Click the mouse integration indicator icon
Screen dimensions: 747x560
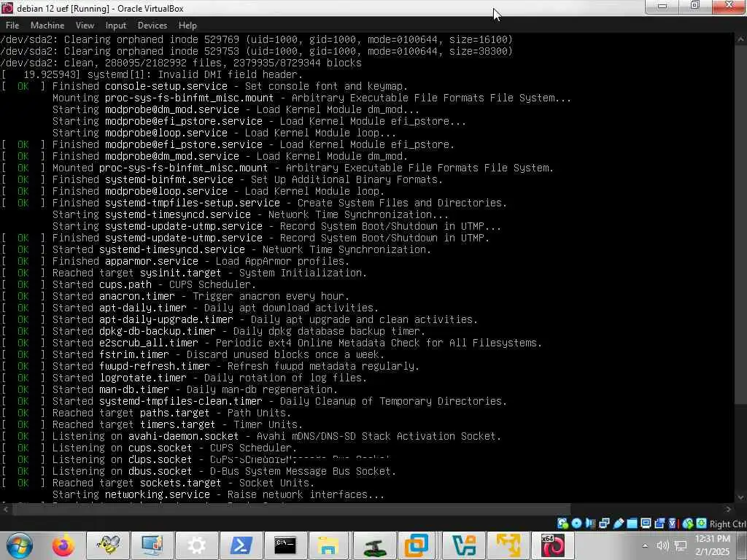point(688,524)
